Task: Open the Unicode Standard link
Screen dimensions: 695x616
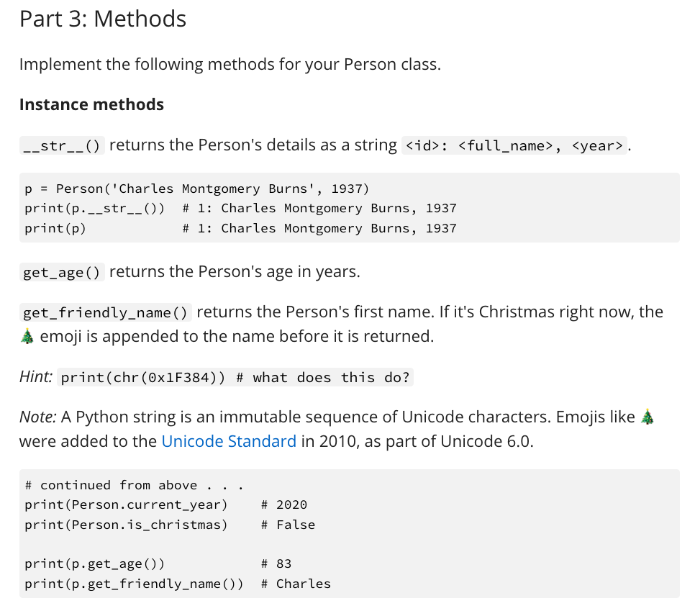Action: tap(229, 441)
